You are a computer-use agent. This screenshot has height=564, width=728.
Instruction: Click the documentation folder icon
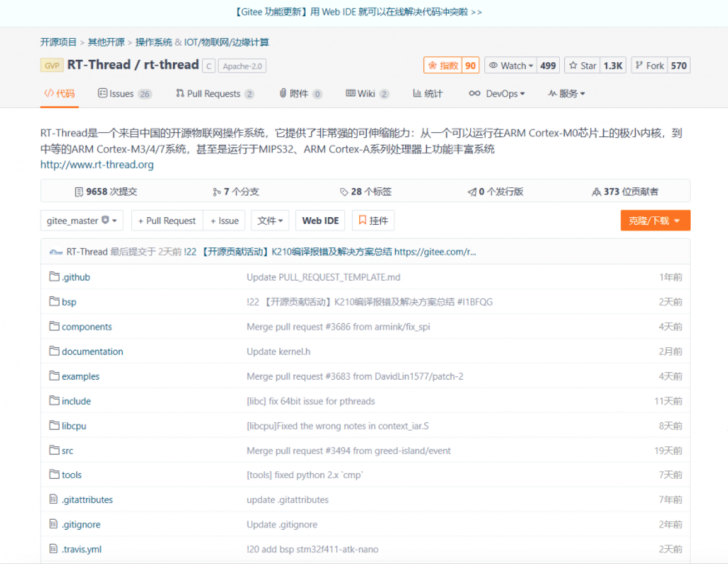click(55, 351)
